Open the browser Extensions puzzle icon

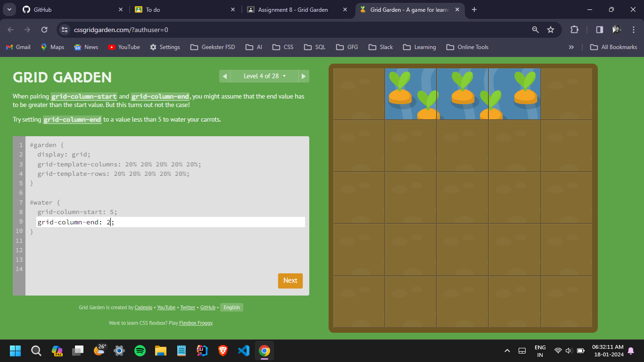(574, 30)
